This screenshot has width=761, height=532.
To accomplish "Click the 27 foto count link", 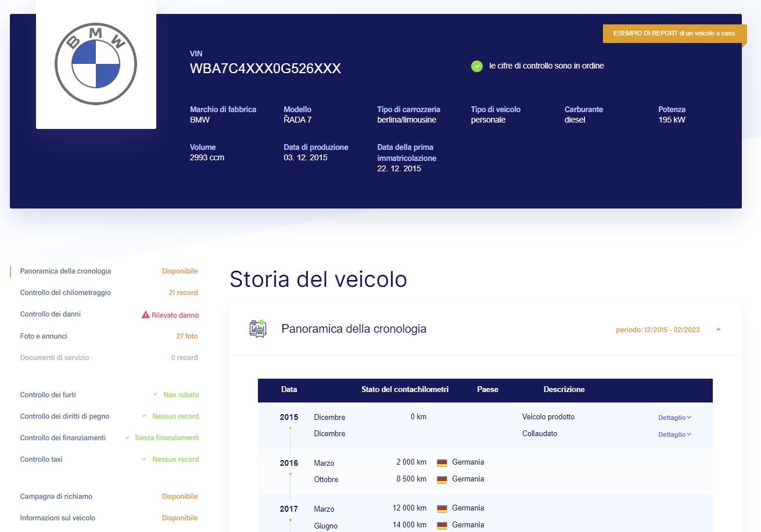I will [187, 336].
